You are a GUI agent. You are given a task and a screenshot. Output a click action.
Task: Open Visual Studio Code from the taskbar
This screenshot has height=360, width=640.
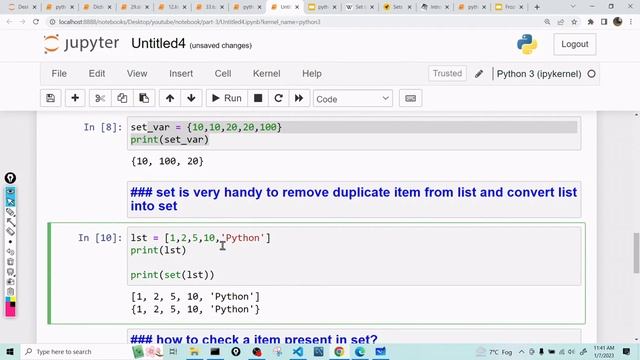coord(298,351)
